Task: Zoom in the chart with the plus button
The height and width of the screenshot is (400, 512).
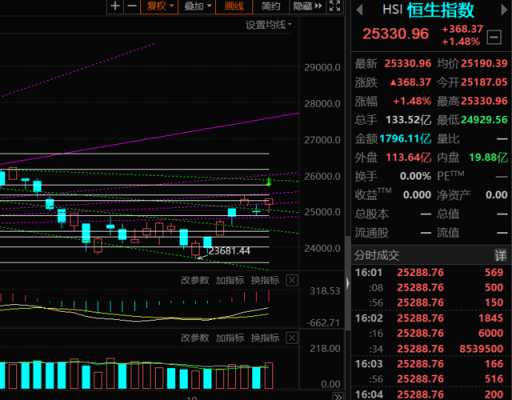Action: [115, 6]
